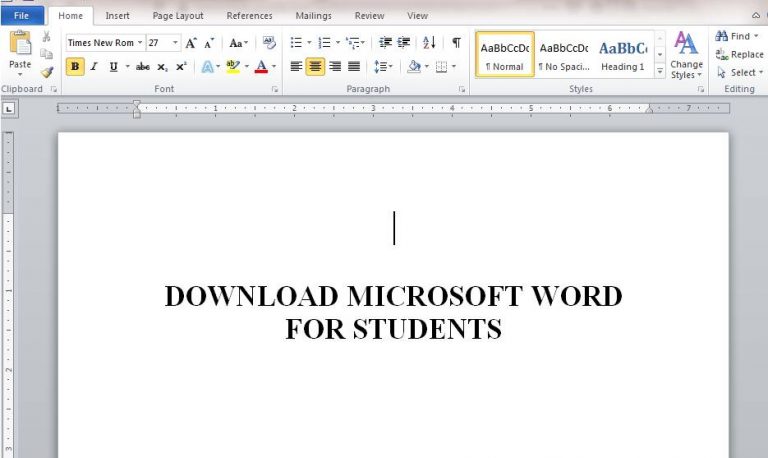Image resolution: width=768 pixels, height=458 pixels.
Task: Expand the Styles gallery More arrow
Action: tap(660, 72)
